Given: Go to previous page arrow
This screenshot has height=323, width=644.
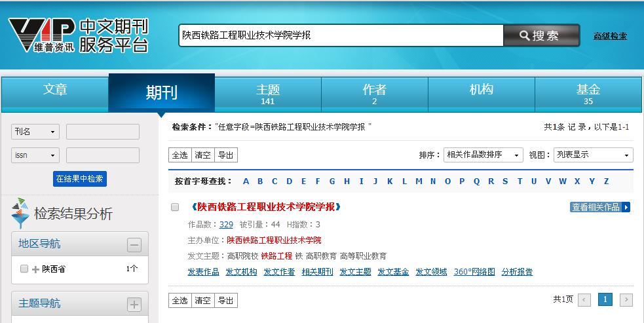Looking at the screenshot, I should coord(584,300).
